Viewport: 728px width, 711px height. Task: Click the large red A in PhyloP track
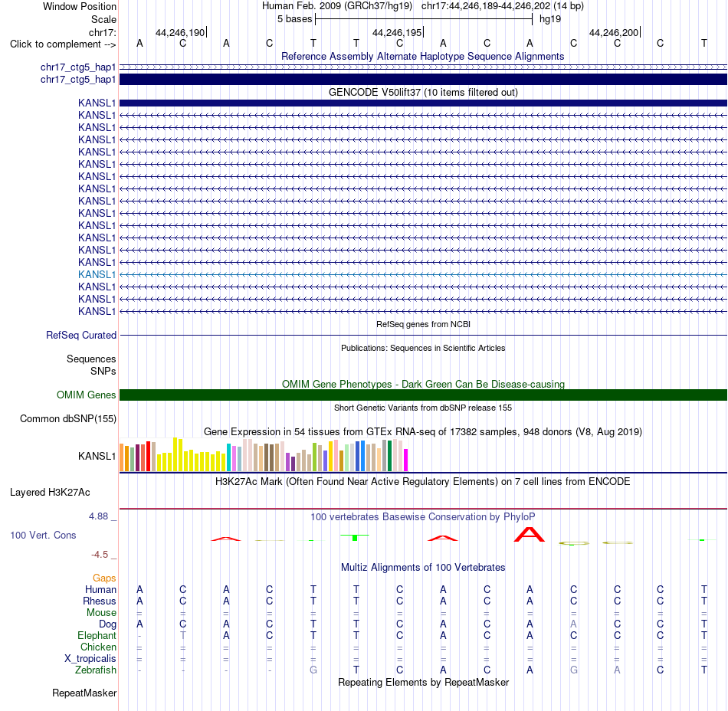tap(530, 534)
